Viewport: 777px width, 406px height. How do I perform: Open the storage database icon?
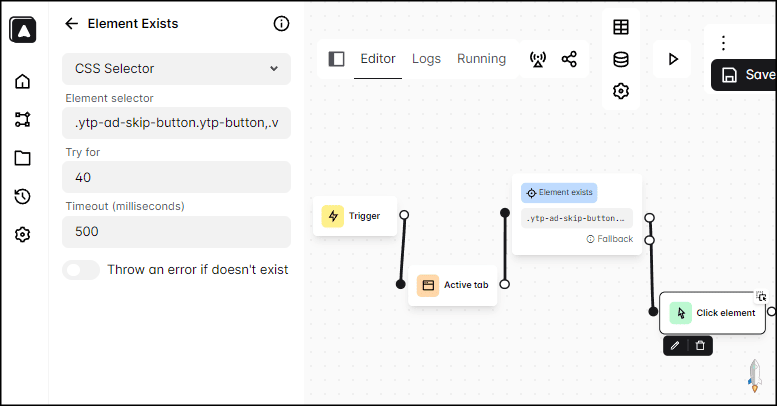click(x=621, y=59)
